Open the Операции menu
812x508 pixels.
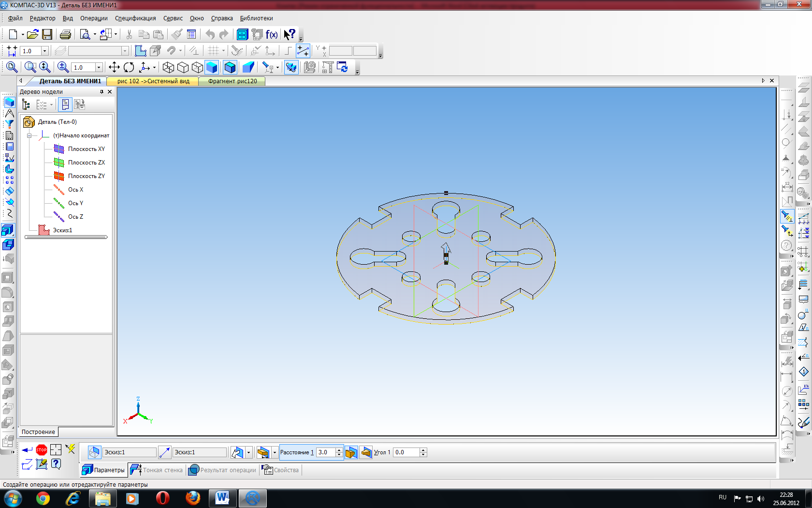94,18
